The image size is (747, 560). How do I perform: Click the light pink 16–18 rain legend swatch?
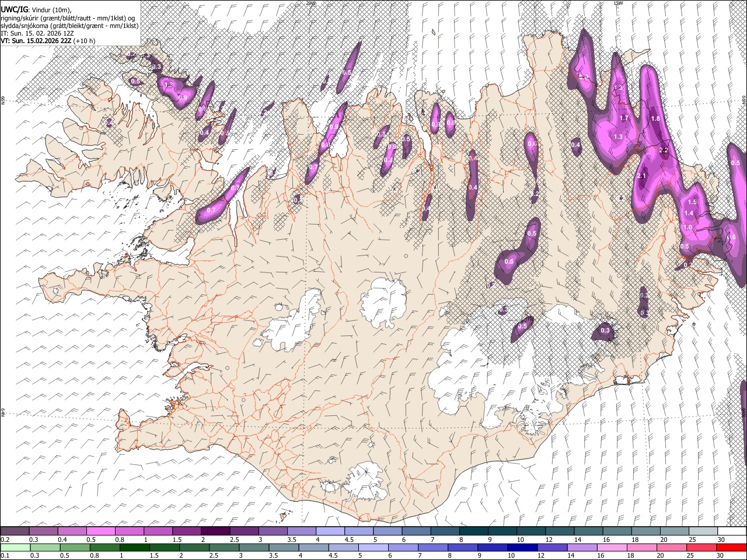tap(612, 548)
